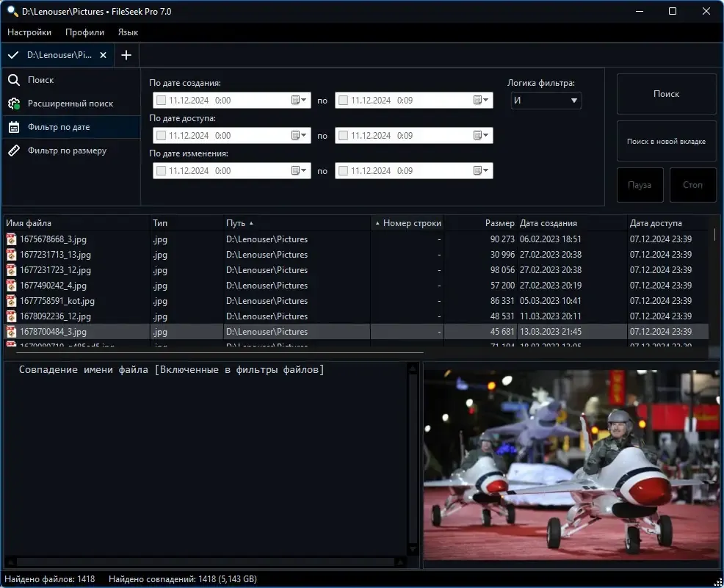Screen dimensions: 724x588
Task: Click the horizontal scrollbar under the match text
Action: [x=206, y=562]
